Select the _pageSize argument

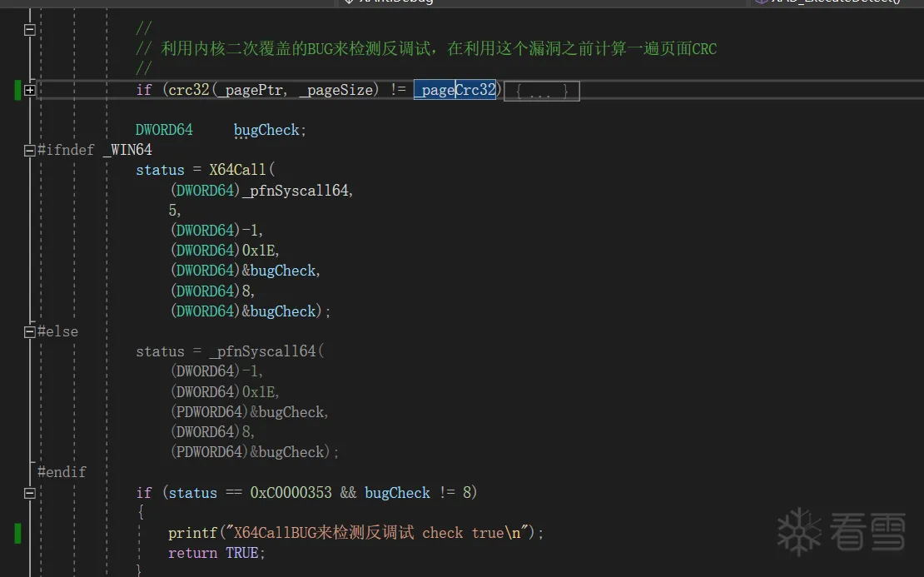pos(336,90)
